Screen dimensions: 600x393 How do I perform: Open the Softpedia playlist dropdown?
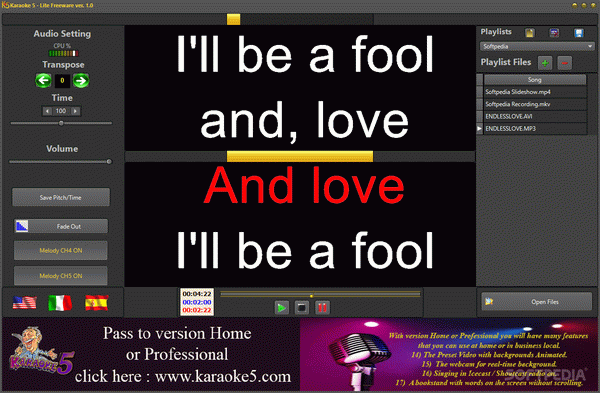pyautogui.click(x=537, y=46)
